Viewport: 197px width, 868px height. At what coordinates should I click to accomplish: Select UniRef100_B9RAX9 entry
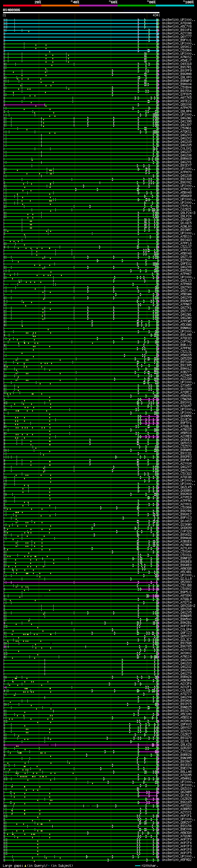pos(177,159)
